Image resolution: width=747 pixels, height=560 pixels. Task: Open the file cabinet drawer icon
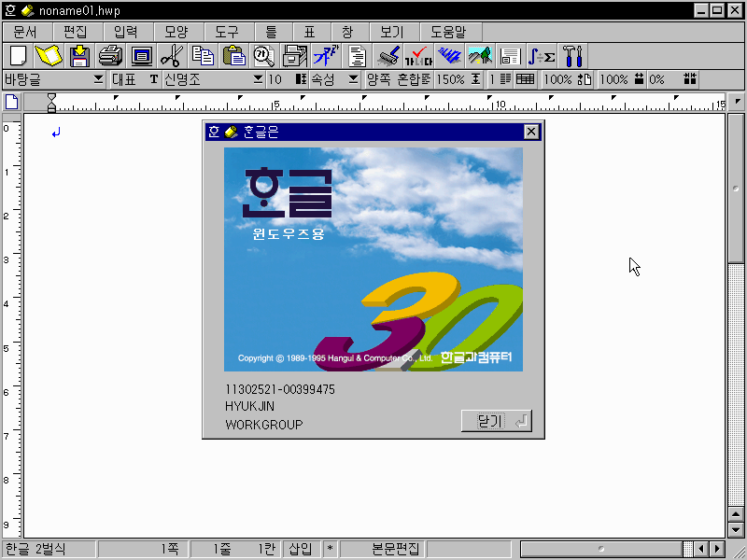click(295, 56)
